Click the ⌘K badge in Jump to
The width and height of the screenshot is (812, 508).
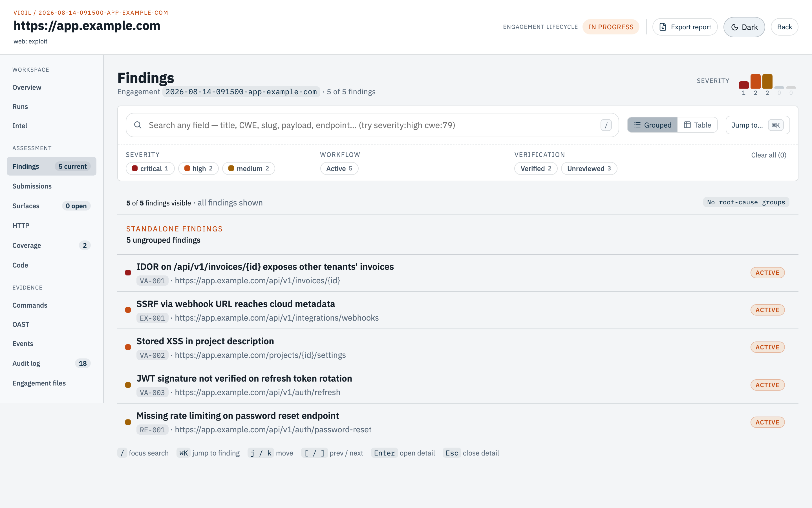(776, 125)
